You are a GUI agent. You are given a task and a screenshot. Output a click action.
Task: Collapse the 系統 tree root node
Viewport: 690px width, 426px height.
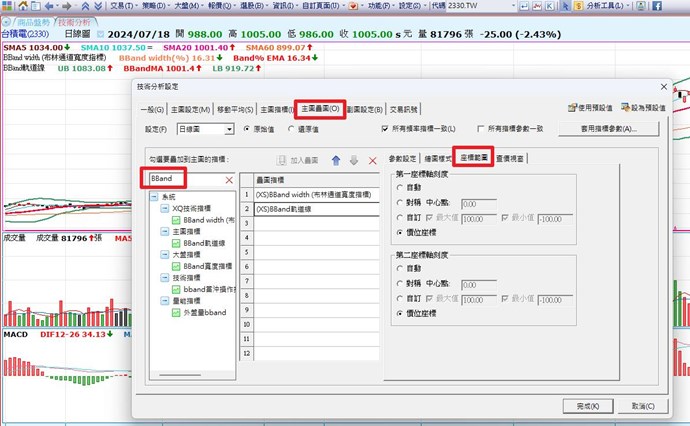click(x=155, y=198)
